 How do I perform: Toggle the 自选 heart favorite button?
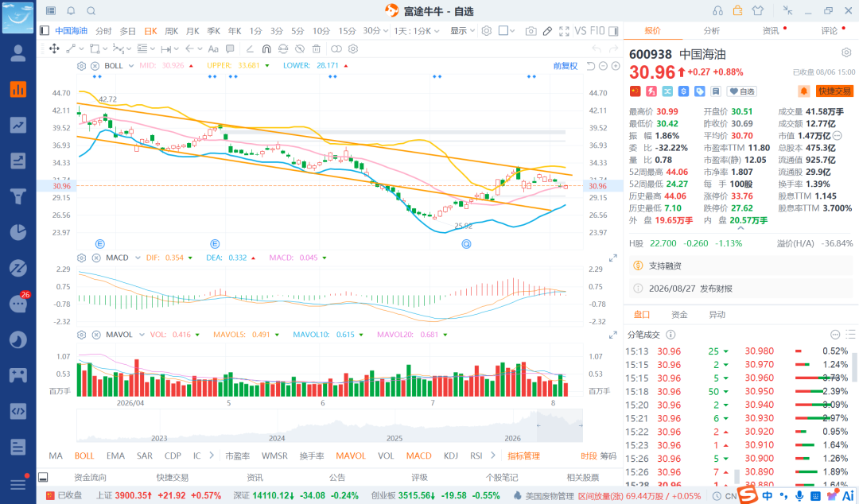741,91
